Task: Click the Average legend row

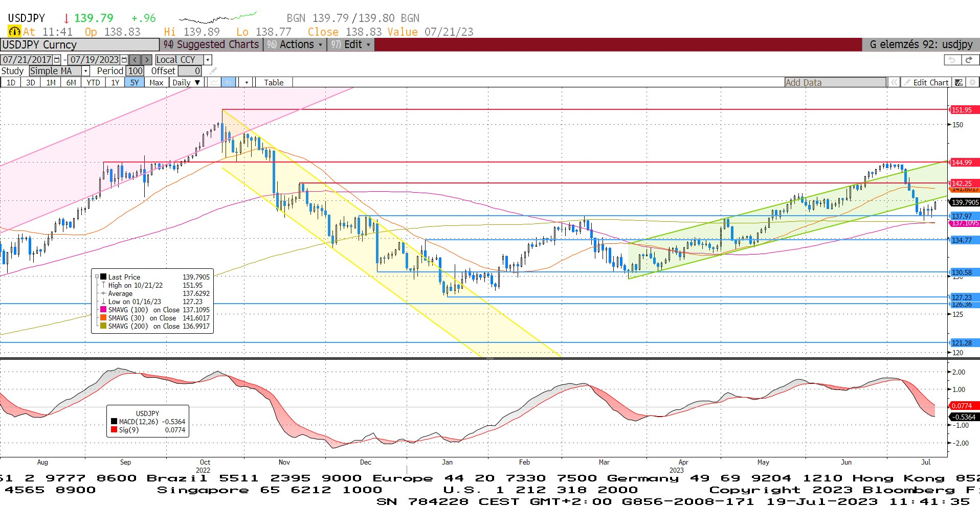Action: pos(155,293)
